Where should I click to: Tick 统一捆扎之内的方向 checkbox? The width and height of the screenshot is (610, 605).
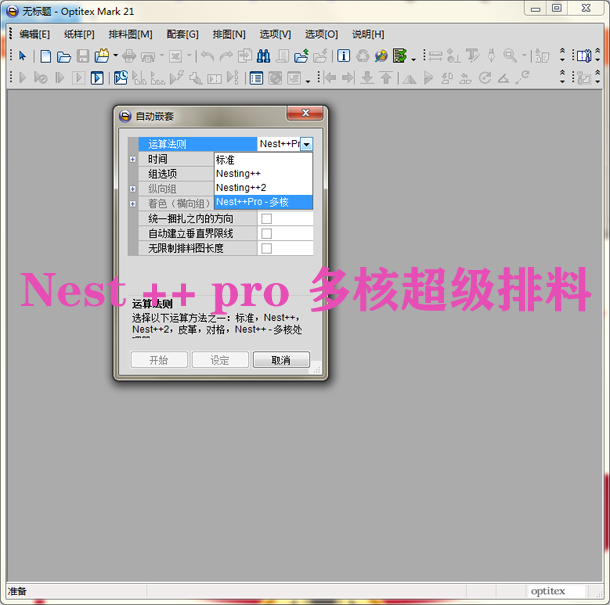click(x=266, y=219)
